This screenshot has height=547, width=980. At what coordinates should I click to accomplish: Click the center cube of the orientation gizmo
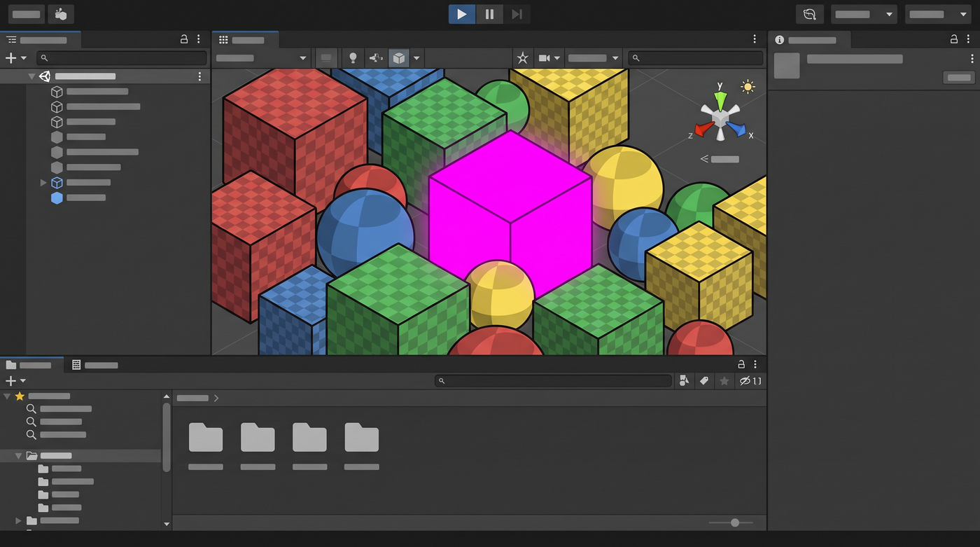pyautogui.click(x=720, y=120)
